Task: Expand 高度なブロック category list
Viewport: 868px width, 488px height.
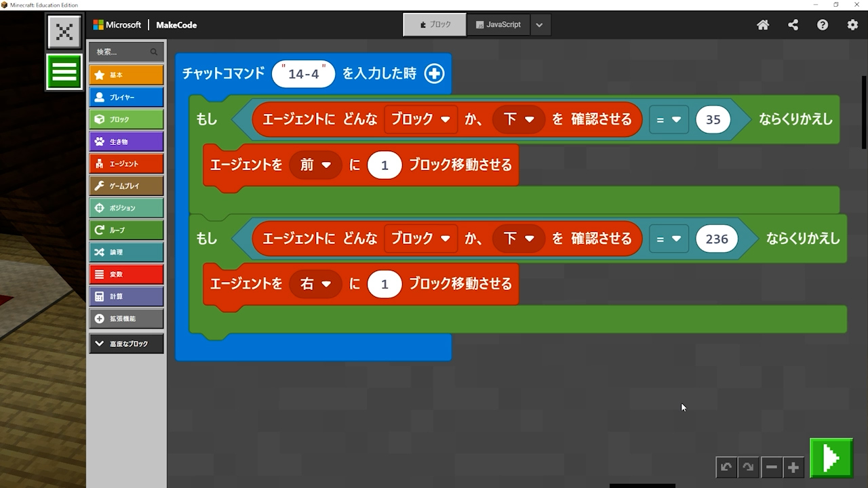Action: 126,344
